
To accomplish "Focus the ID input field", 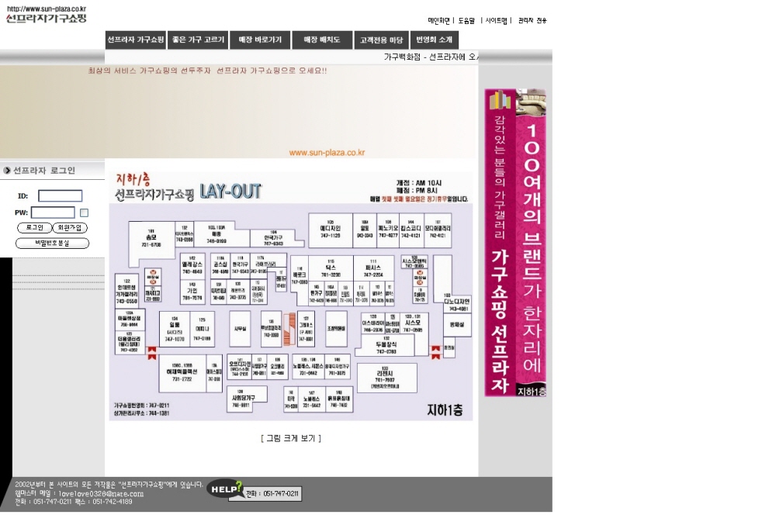I will (60, 196).
